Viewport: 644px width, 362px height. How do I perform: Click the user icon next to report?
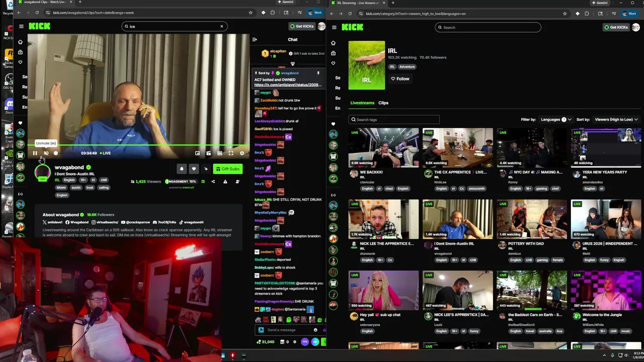(237, 182)
